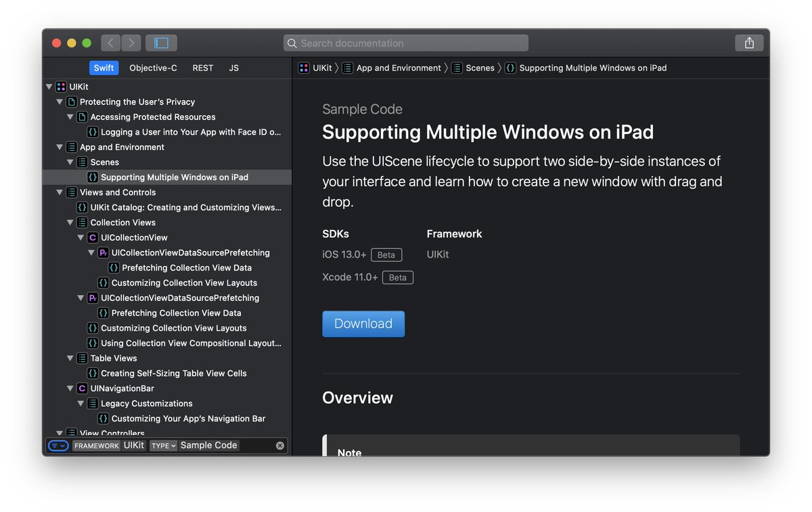Clear the Sample Code filter text
Viewport: 812px width, 512px height.
[x=281, y=445]
